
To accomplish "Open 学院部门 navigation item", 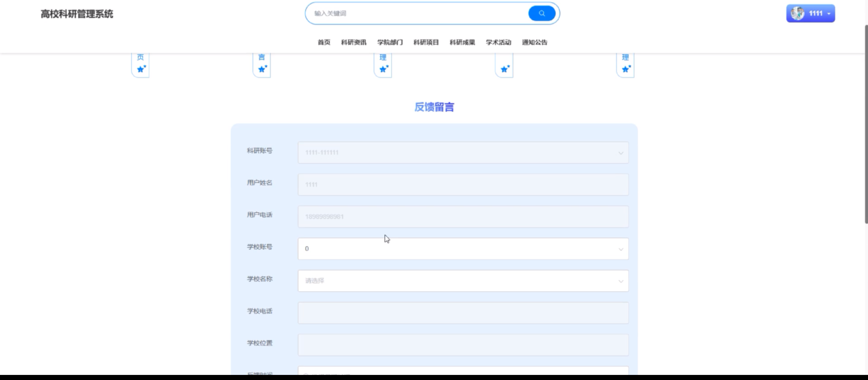I will 390,42.
